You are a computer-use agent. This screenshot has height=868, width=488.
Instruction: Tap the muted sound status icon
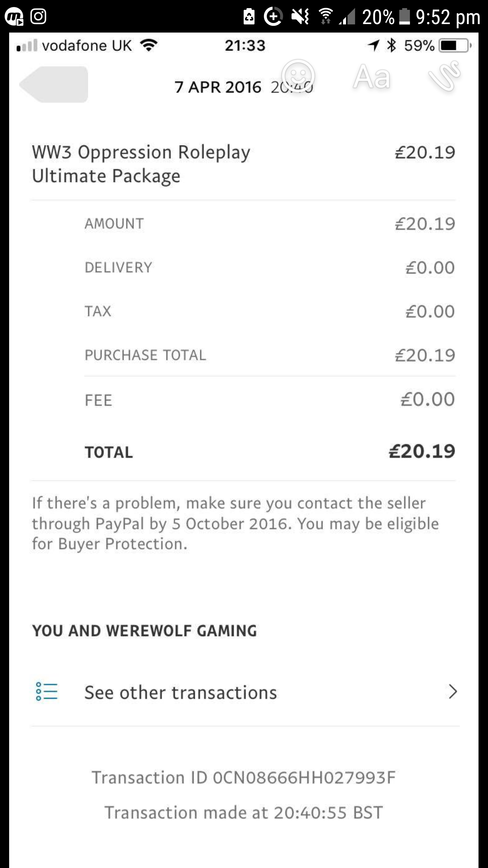pos(300,16)
